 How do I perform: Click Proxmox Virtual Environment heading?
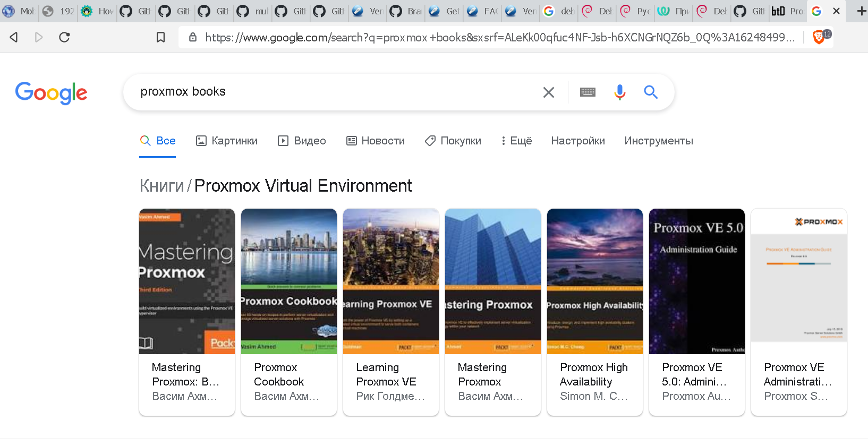point(303,186)
